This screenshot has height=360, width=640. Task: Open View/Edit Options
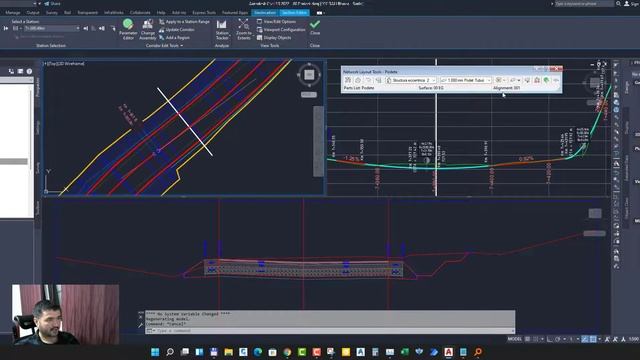pyautogui.click(x=276, y=22)
